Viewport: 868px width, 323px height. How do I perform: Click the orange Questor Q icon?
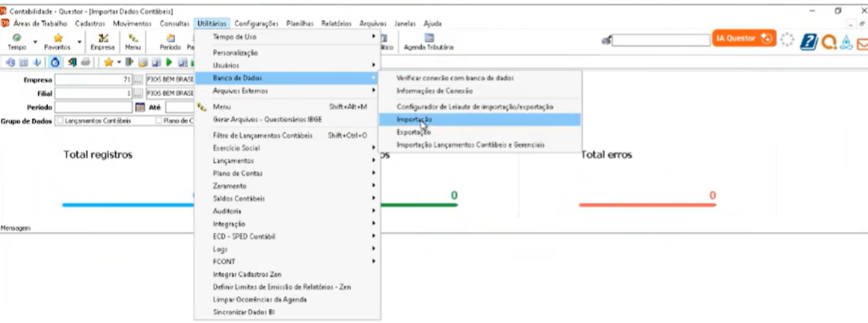click(x=829, y=42)
